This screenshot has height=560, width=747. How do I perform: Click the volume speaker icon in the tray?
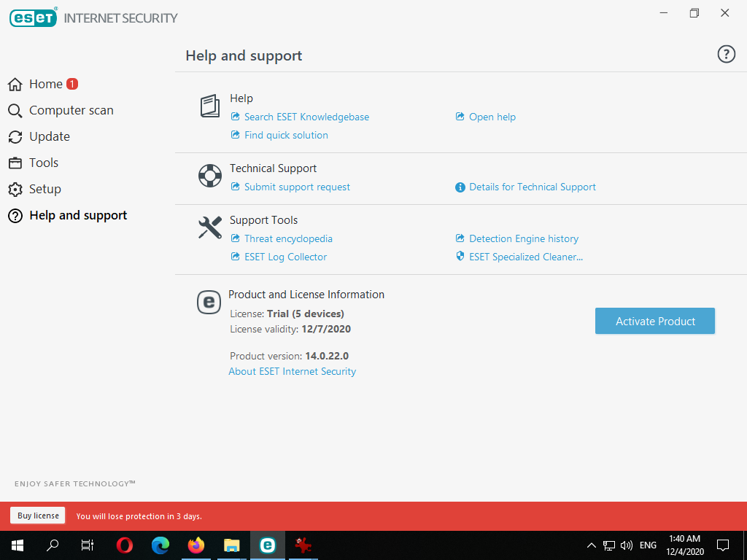(627, 545)
